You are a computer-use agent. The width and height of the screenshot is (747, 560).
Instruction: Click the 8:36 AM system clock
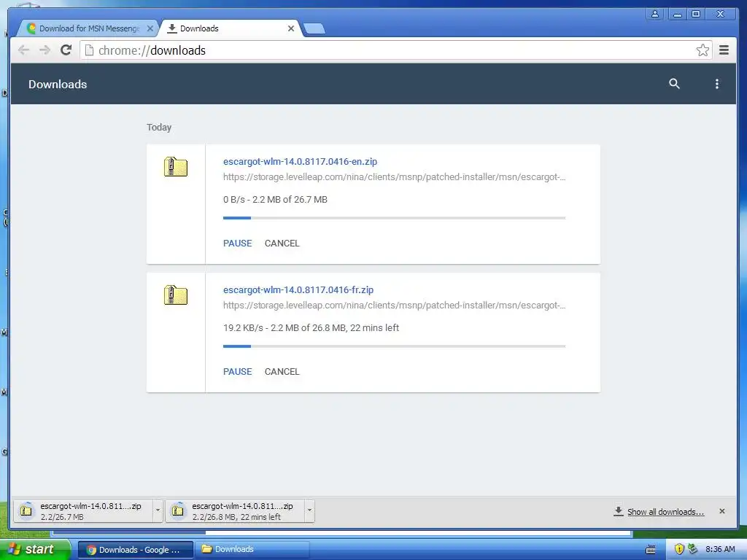[x=720, y=550]
